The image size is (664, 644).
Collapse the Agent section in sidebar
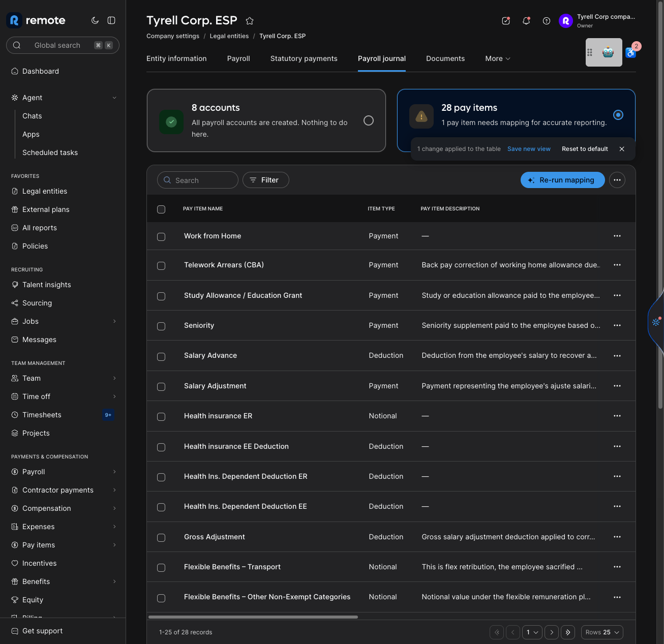click(114, 98)
